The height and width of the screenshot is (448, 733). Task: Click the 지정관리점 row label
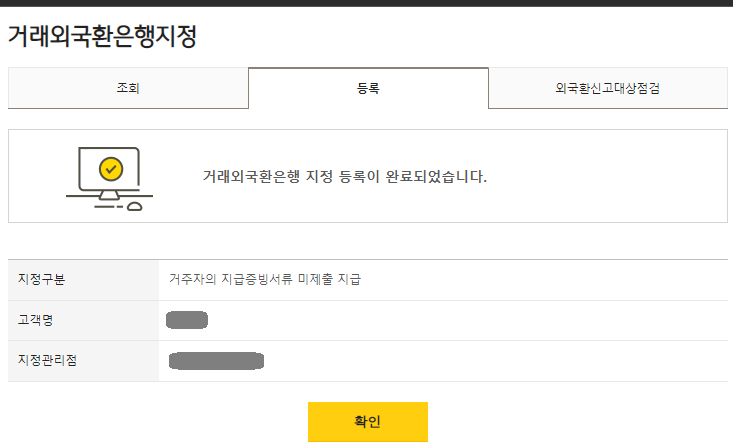coord(47,360)
